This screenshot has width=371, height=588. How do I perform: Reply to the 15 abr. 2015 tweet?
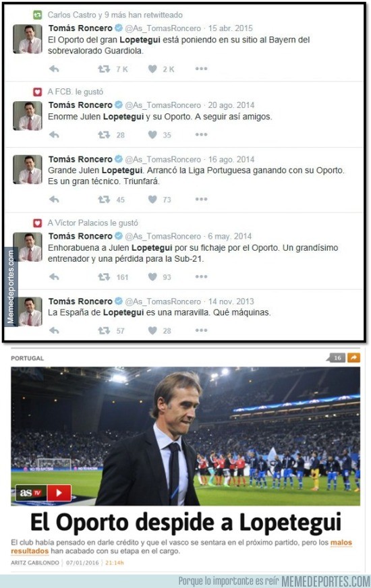tap(54, 69)
